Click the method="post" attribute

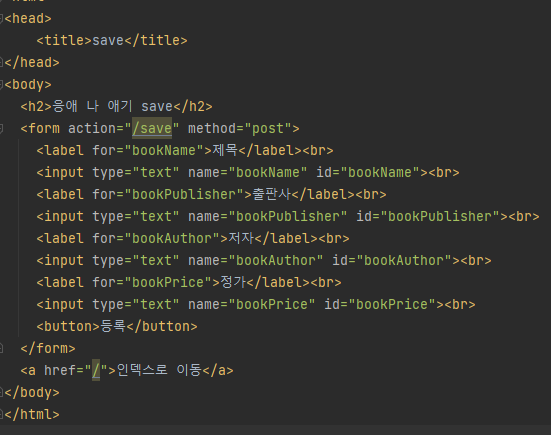point(241,129)
